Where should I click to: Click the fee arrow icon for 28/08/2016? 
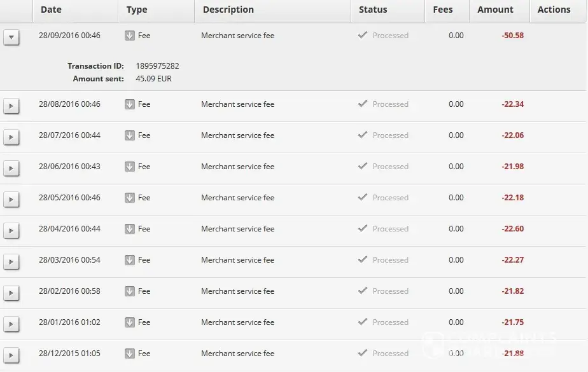tap(130, 104)
